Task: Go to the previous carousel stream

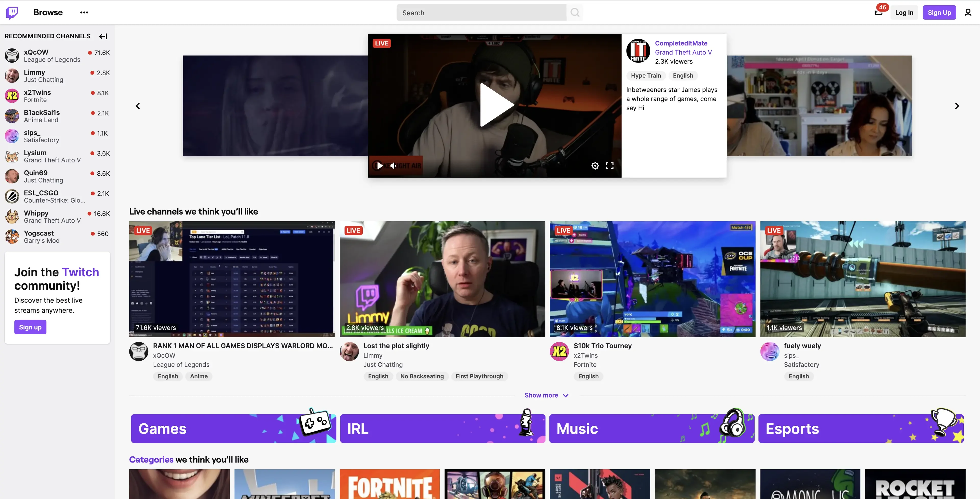Action: pos(138,106)
